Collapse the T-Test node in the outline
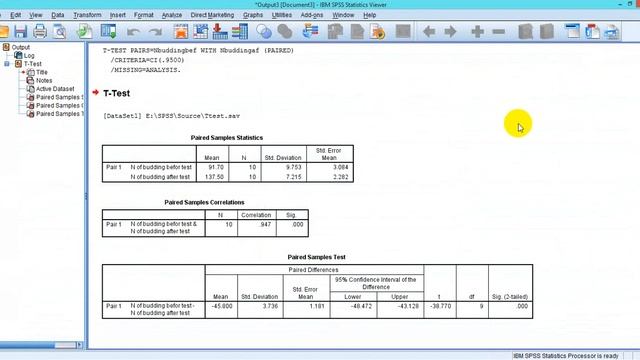The width and height of the screenshot is (640, 360). click(7, 64)
